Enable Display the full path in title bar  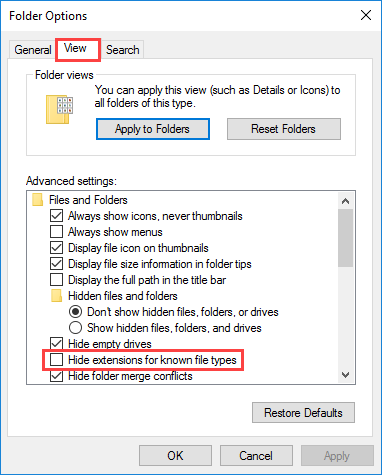pos(56,280)
